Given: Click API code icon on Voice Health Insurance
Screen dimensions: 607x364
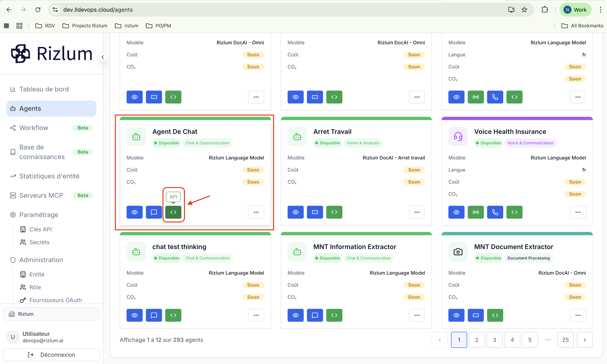Looking at the screenshot, I should (514, 212).
